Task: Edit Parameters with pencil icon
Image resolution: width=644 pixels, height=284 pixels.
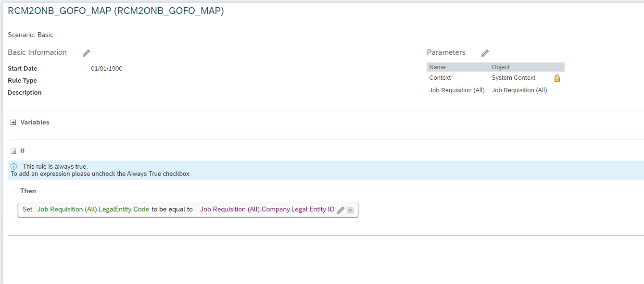Action: pos(485,53)
